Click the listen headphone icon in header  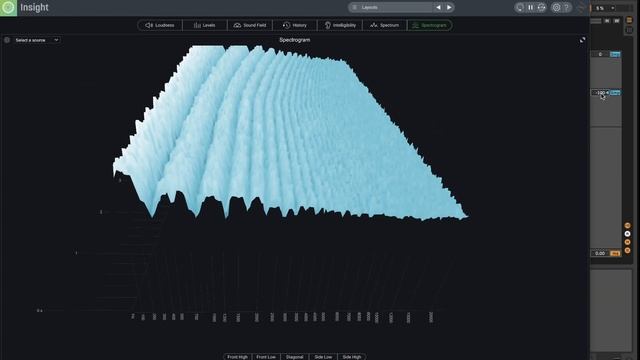[x=520, y=7]
